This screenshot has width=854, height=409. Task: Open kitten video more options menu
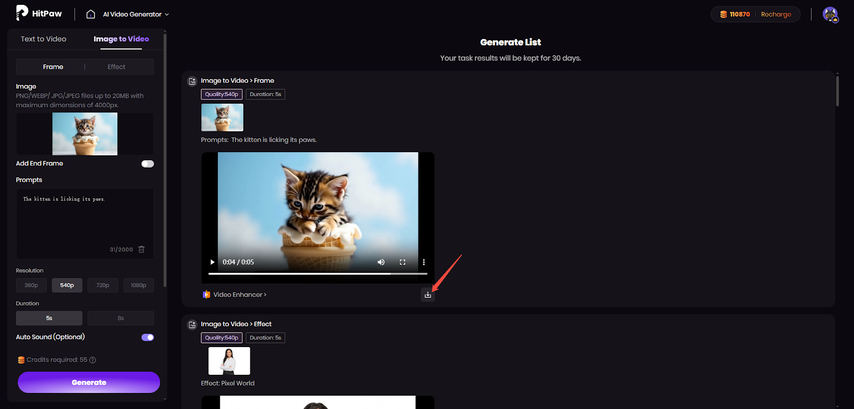[424, 263]
